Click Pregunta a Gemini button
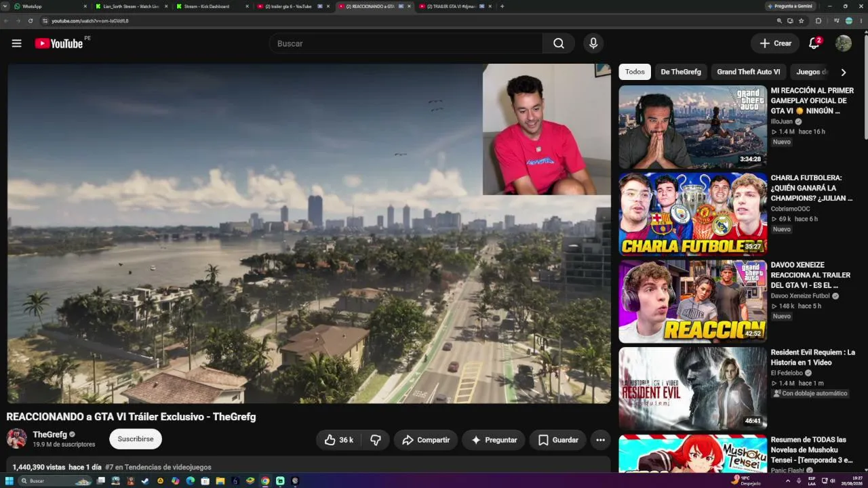868x488 pixels. click(789, 6)
